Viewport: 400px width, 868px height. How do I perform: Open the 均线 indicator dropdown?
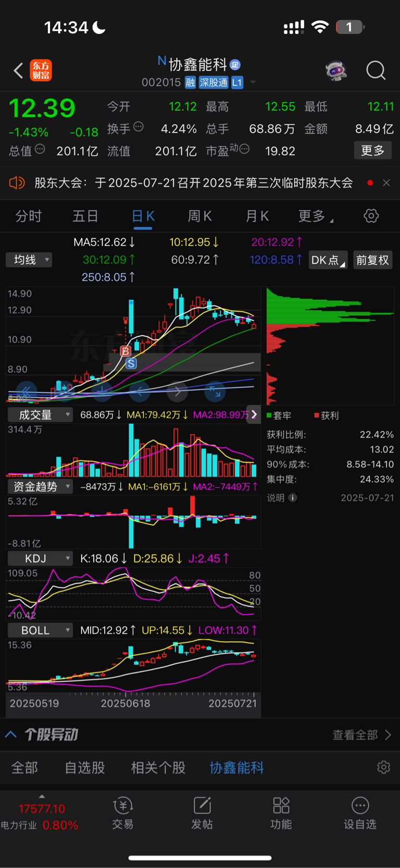(29, 260)
